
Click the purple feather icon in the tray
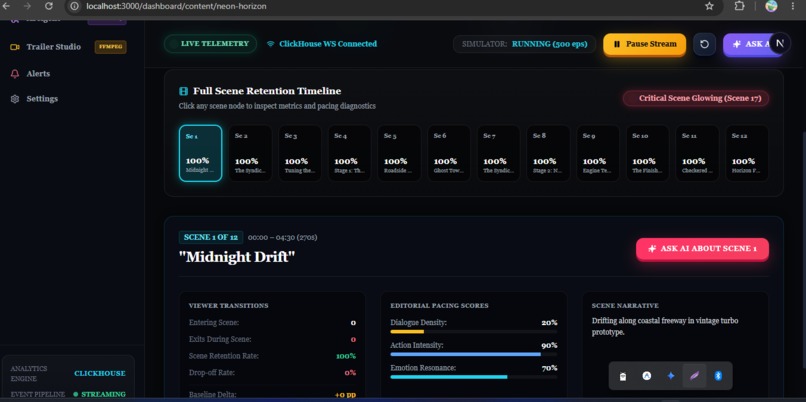tap(694, 376)
